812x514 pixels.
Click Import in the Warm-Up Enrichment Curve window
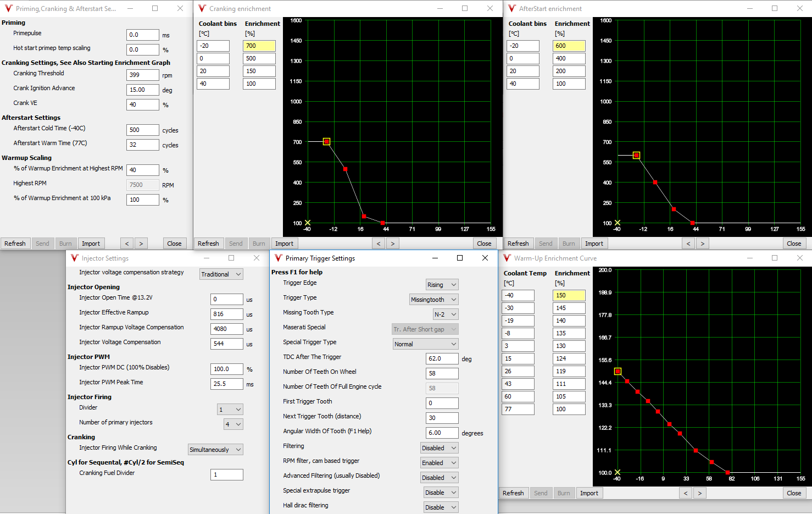pos(589,493)
